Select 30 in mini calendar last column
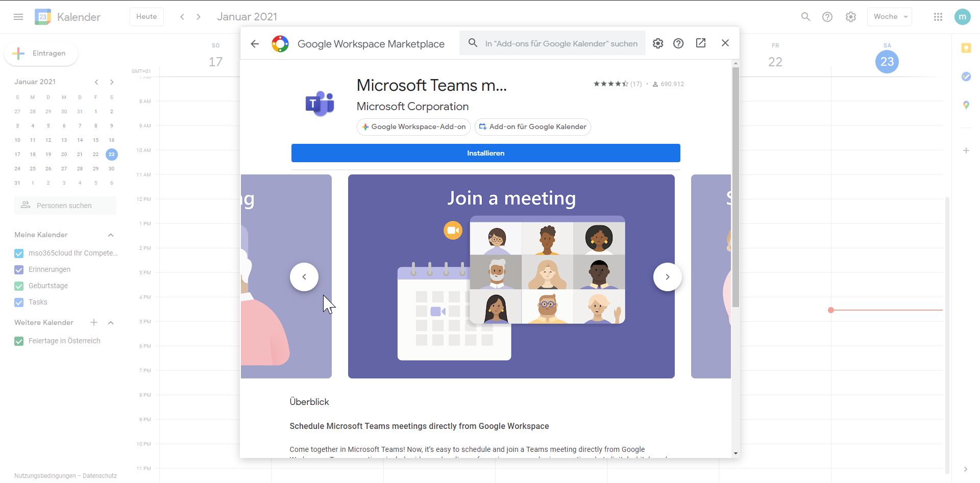Screen dimensions: 980x483 (112, 169)
